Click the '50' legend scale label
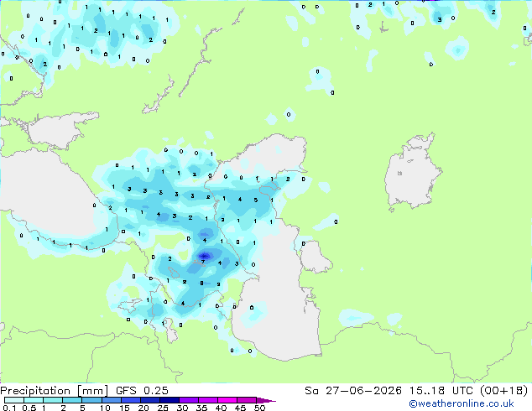The image size is (532, 411). [x=259, y=408]
